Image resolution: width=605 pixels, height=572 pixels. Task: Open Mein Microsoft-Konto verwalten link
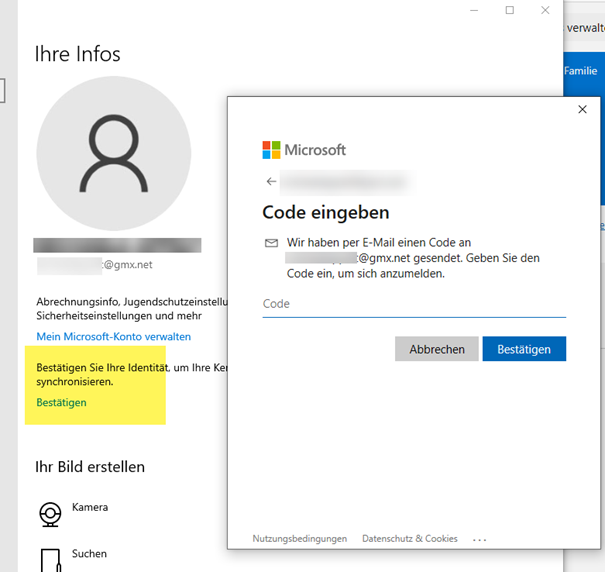pos(113,337)
